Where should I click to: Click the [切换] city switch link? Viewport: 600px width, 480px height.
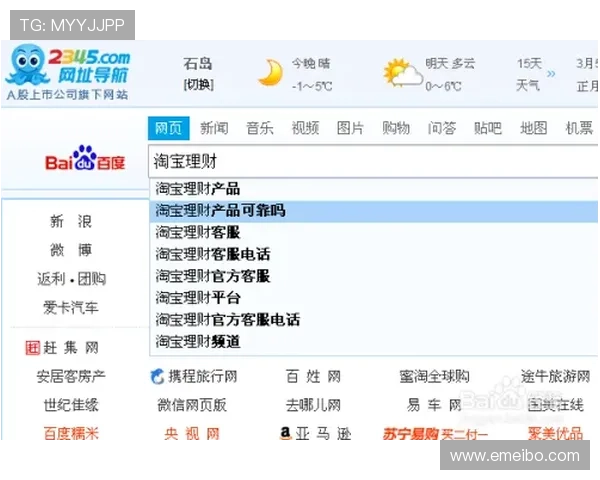pos(199,85)
